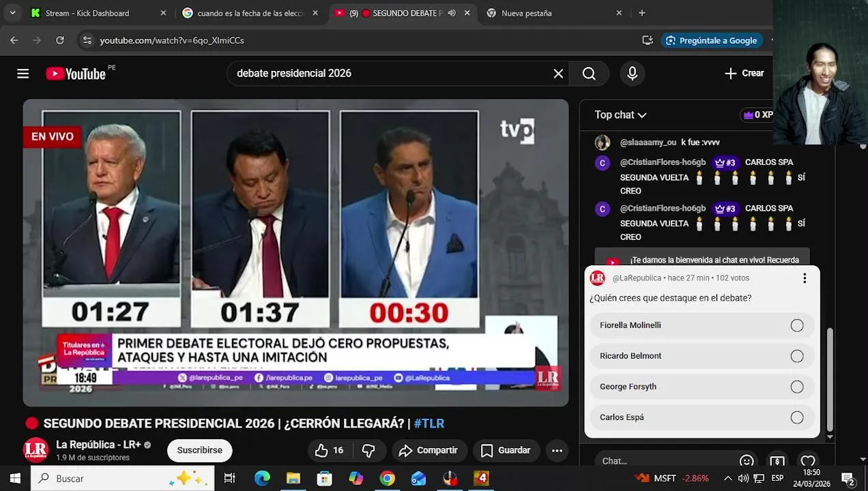This screenshot has height=491, width=868.
Task: Start voice search with the microphone
Action: point(633,74)
